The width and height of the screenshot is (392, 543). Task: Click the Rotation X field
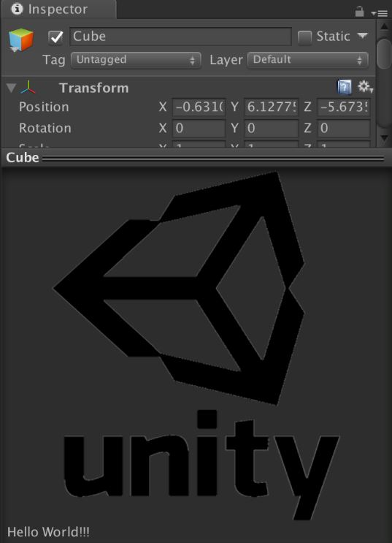tap(199, 129)
